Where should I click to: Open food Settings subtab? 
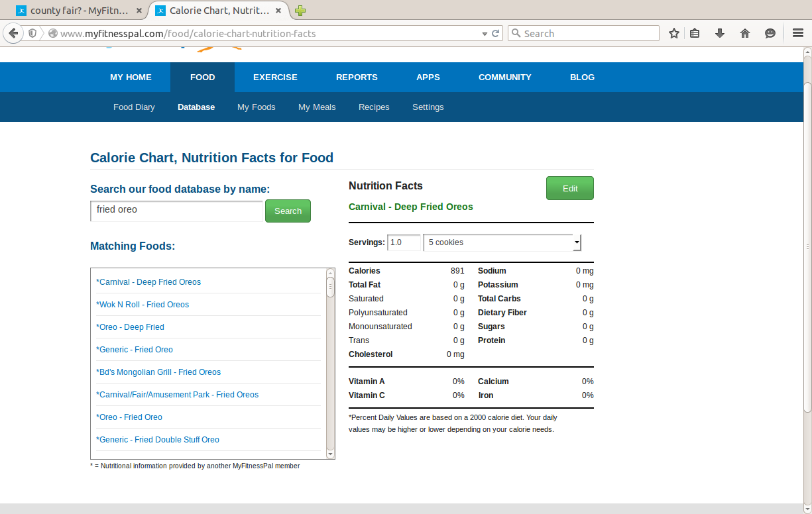coord(428,107)
